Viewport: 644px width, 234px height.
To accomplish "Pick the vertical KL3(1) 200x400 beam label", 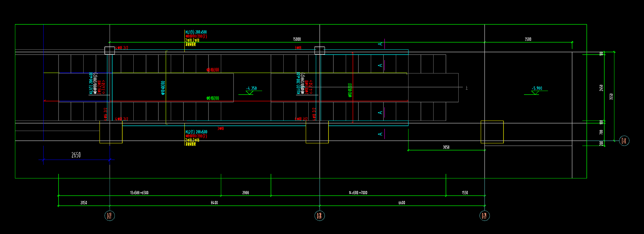I will click(x=91, y=83).
